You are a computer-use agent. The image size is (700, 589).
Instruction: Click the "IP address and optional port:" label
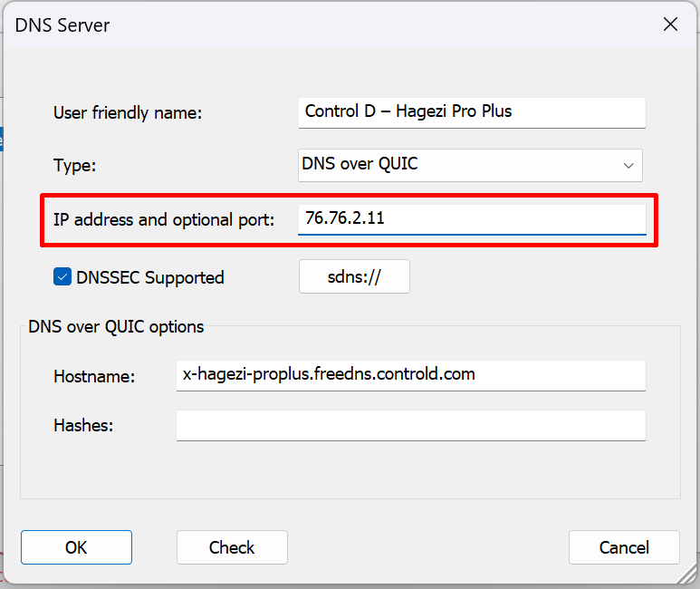[164, 220]
